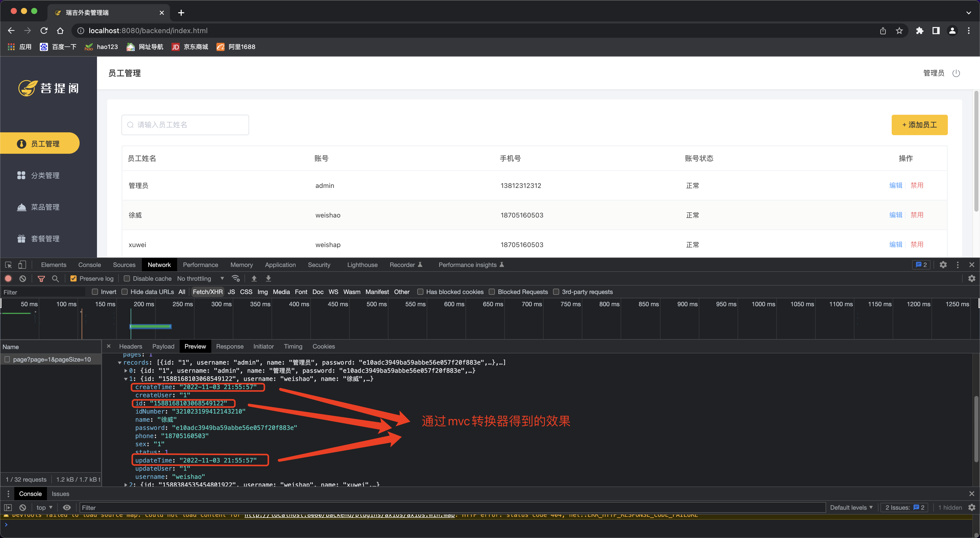The image size is (980, 538).
Task: Uncheck the Preserve log checkbox
Action: click(x=74, y=279)
